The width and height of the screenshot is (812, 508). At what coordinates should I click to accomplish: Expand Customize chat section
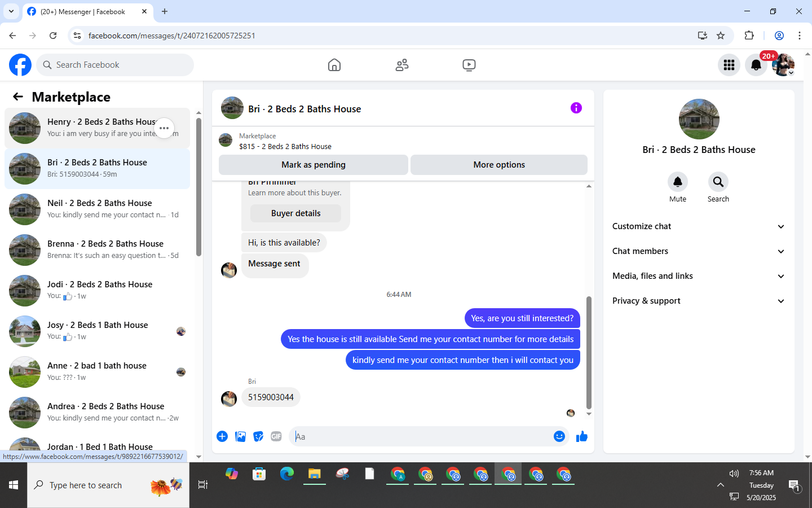click(699, 226)
